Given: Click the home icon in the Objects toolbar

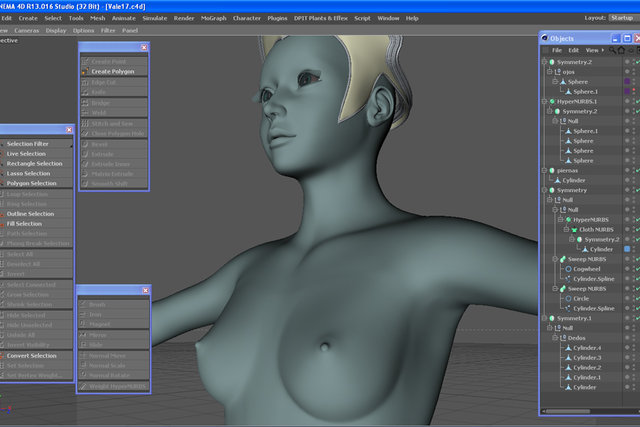Looking at the screenshot, I should tap(621, 50).
